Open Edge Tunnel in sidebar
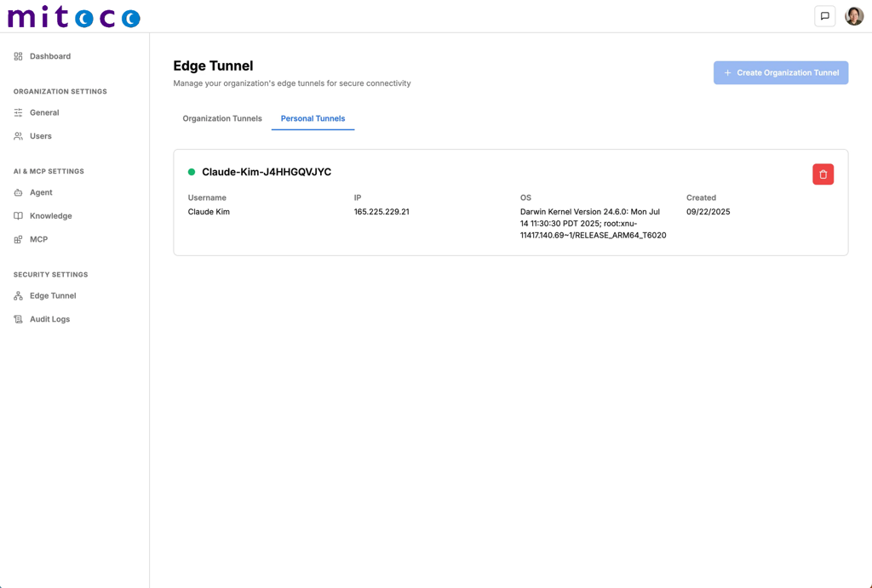The height and width of the screenshot is (588, 872). [53, 295]
